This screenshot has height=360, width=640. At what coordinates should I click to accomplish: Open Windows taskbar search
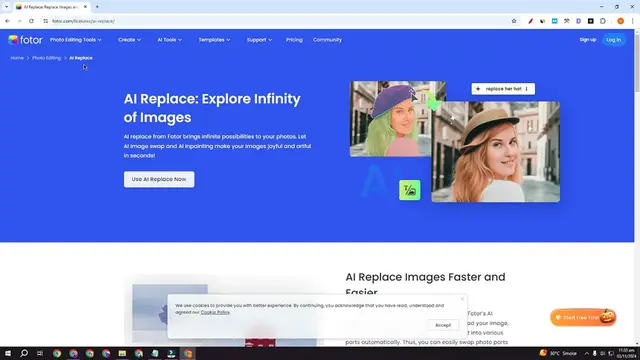24,353
